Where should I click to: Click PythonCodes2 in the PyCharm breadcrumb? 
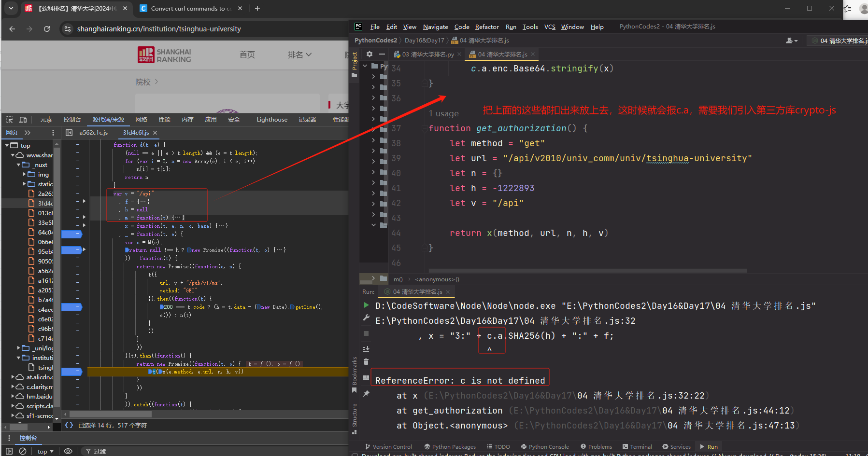click(x=376, y=41)
